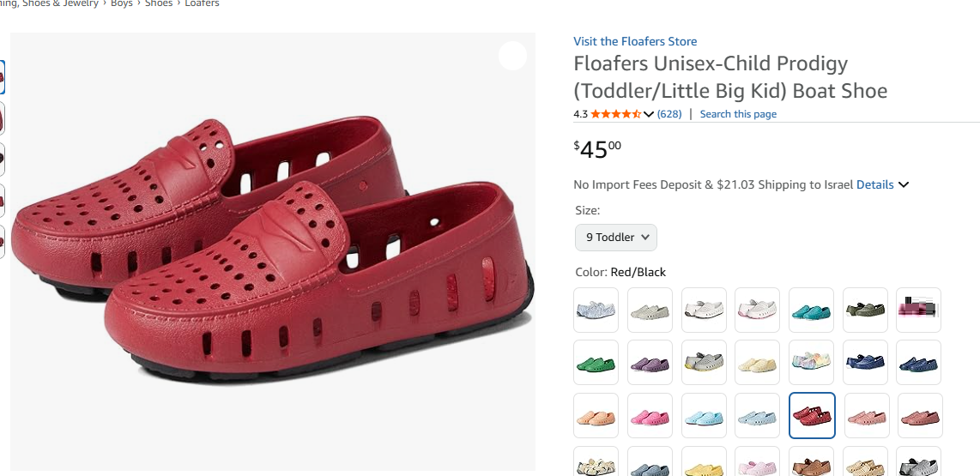Pick the orange peach shoe color swatch

(x=596, y=416)
